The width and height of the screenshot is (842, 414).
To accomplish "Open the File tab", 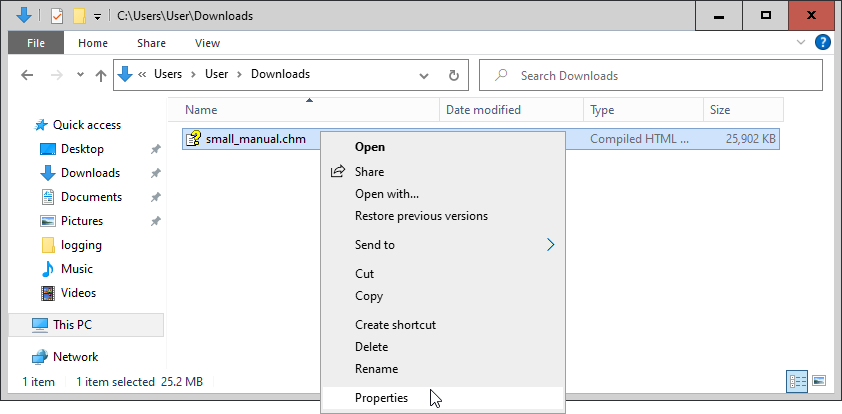I will click(36, 43).
